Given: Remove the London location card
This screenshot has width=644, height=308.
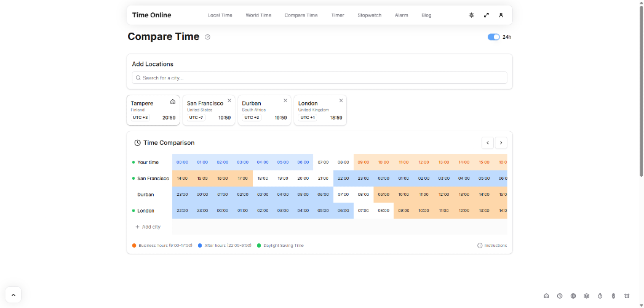Looking at the screenshot, I should coord(341,100).
